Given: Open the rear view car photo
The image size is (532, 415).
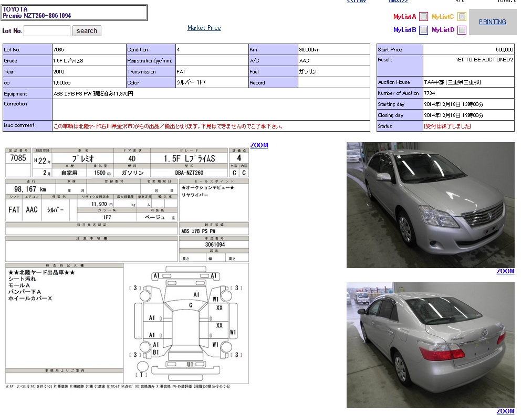Looking at the screenshot, I should click(430, 345).
